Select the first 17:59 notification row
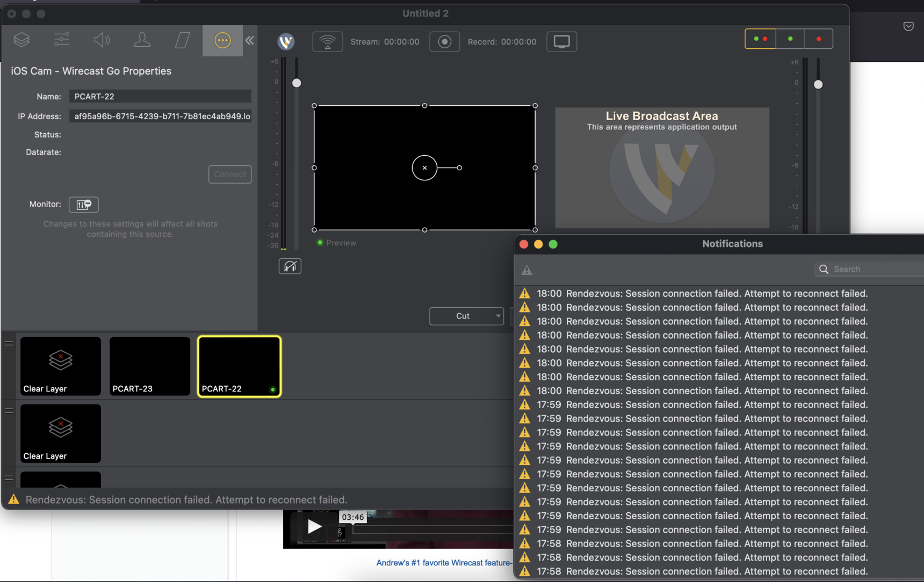This screenshot has width=924, height=582. pos(719,405)
